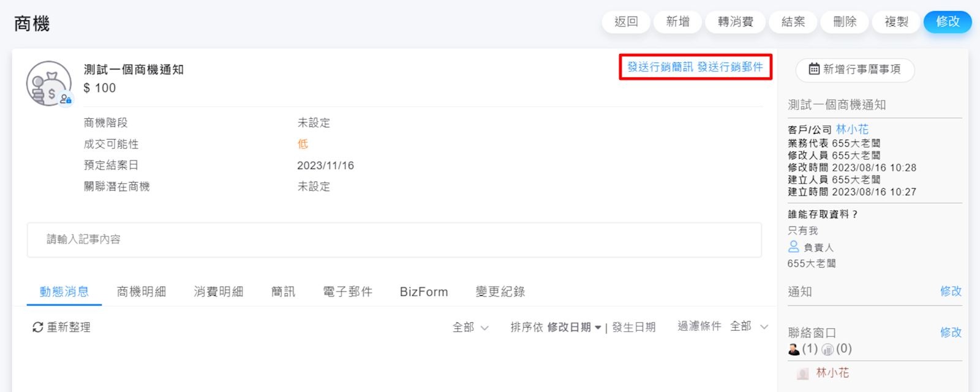The height and width of the screenshot is (392, 980).
Task: Select the BizForm tab
Action: tap(424, 292)
